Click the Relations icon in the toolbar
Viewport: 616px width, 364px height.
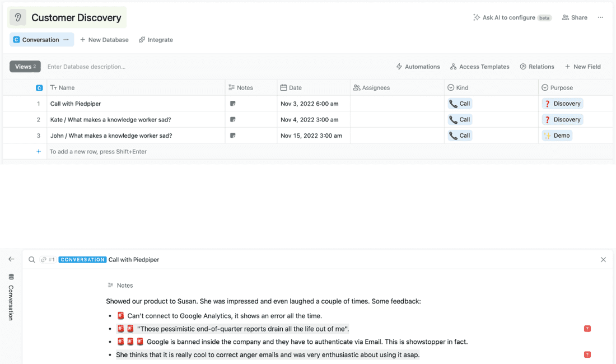click(x=523, y=66)
